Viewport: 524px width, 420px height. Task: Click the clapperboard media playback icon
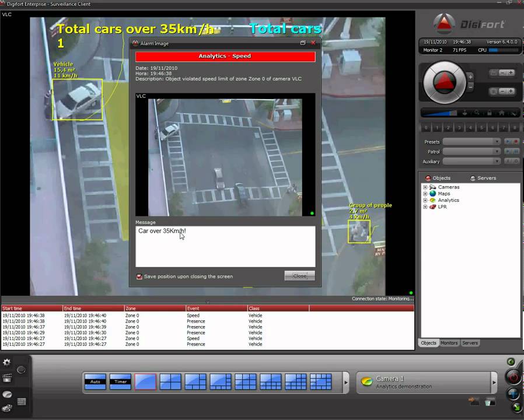7,378
